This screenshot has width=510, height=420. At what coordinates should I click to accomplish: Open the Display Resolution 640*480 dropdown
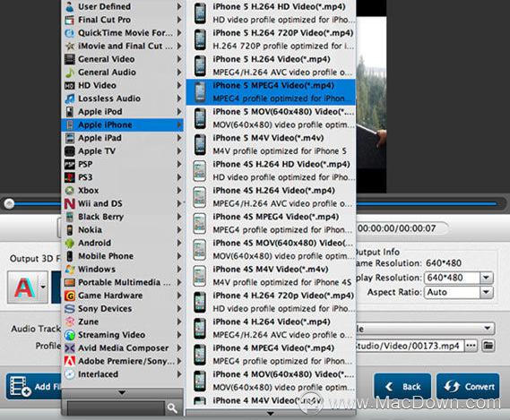coord(487,278)
